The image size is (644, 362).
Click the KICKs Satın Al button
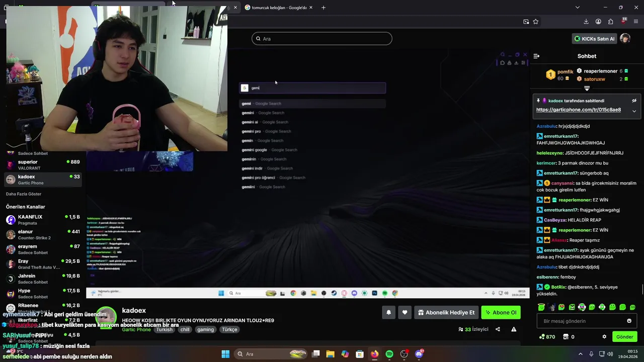[594, 39]
